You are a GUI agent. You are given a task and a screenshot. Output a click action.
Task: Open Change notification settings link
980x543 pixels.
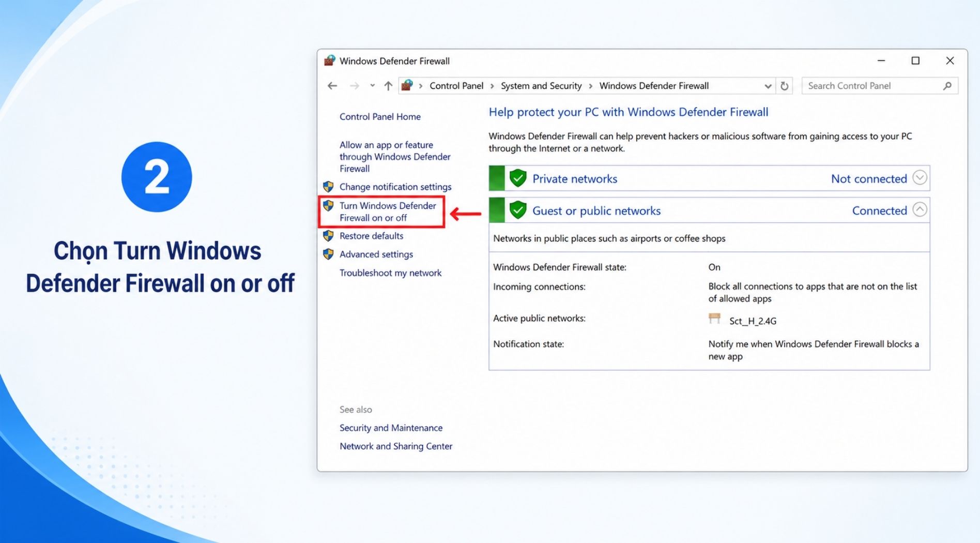tap(395, 187)
